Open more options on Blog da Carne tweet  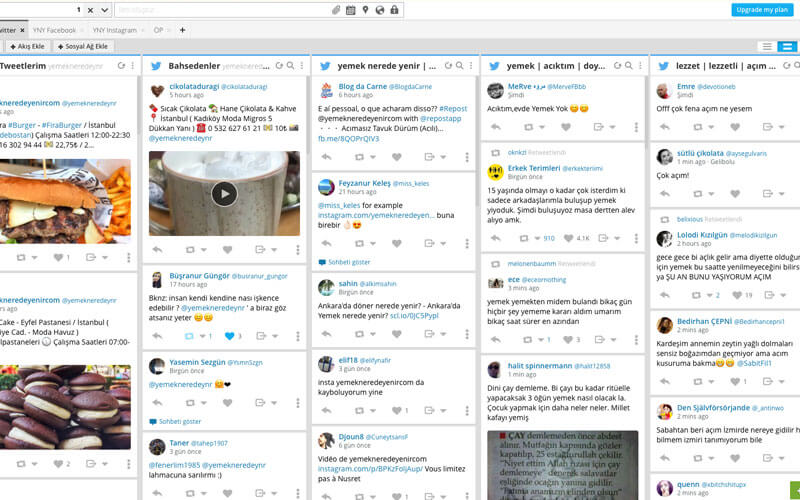pyautogui.click(x=468, y=157)
